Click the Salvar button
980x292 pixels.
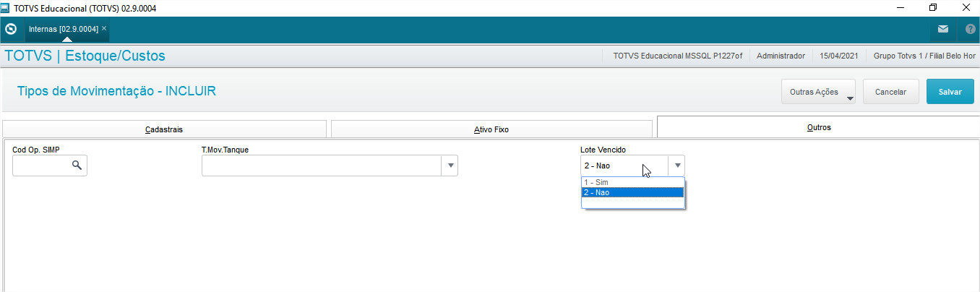click(x=950, y=92)
